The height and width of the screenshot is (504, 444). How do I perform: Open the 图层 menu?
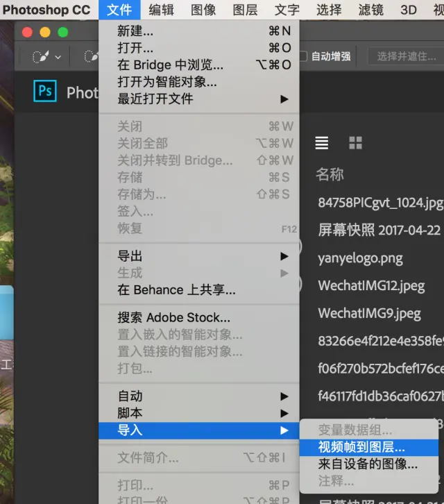tap(245, 10)
